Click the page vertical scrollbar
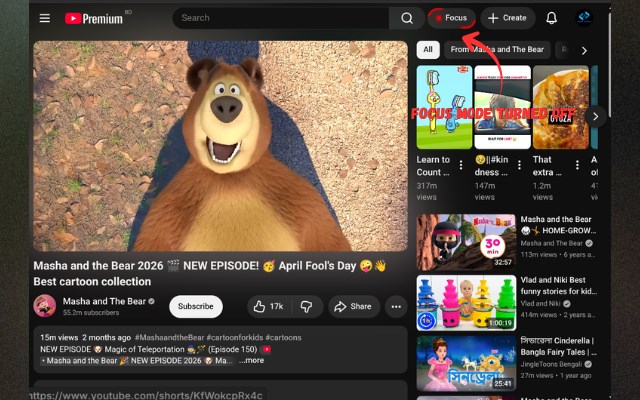640x400 pixels. point(609,65)
